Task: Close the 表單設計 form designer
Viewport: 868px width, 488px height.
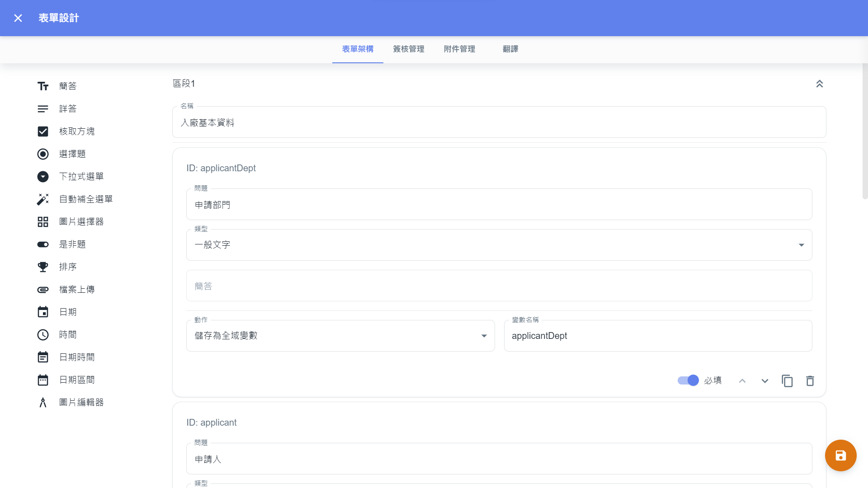Action: pos(18,18)
